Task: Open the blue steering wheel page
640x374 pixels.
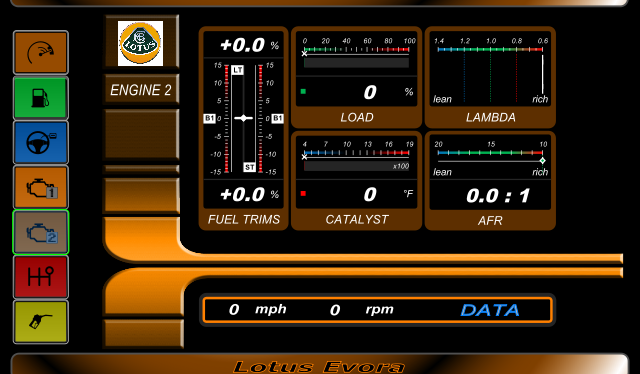Action: tap(41, 142)
